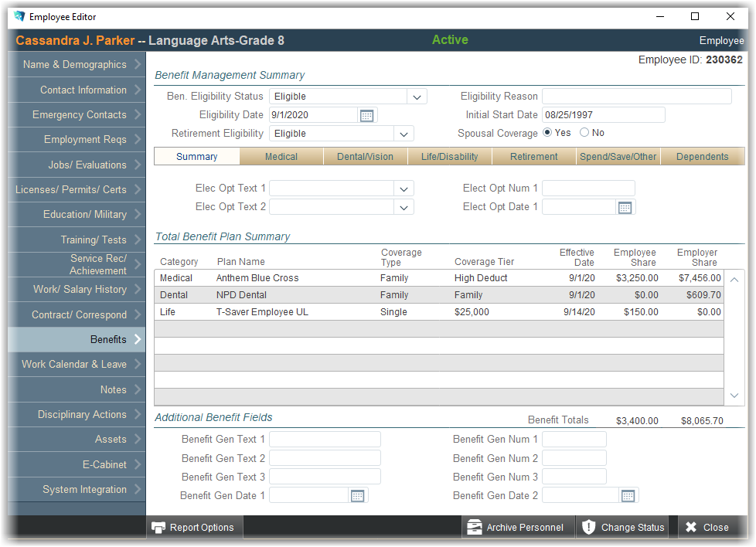Click the Close X icon in the bottom bar
This screenshot has height=547, width=756.
[691, 528]
